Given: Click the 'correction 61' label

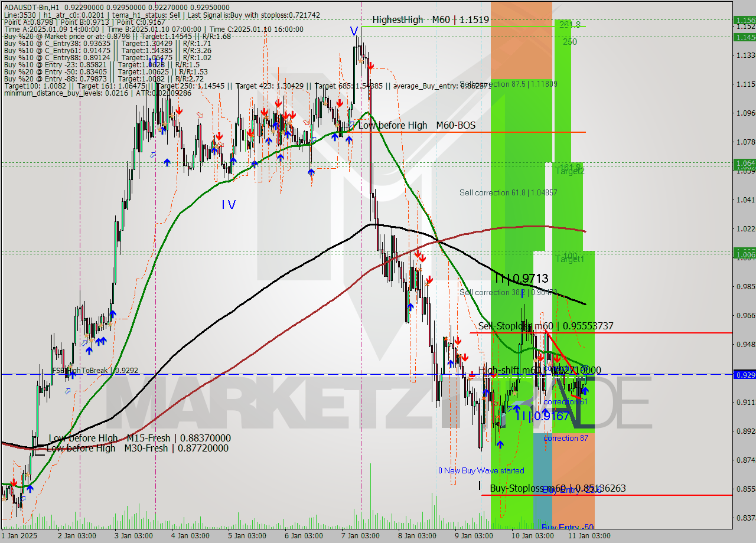Looking at the screenshot, I should (565, 402).
